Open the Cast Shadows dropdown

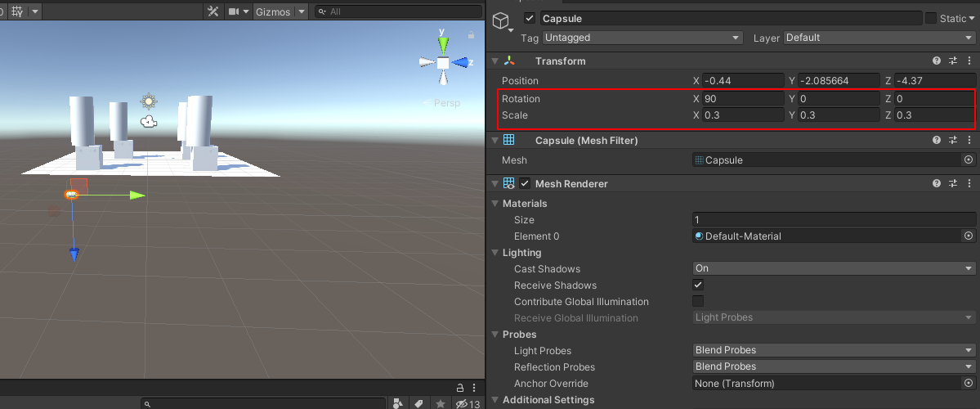(834, 269)
